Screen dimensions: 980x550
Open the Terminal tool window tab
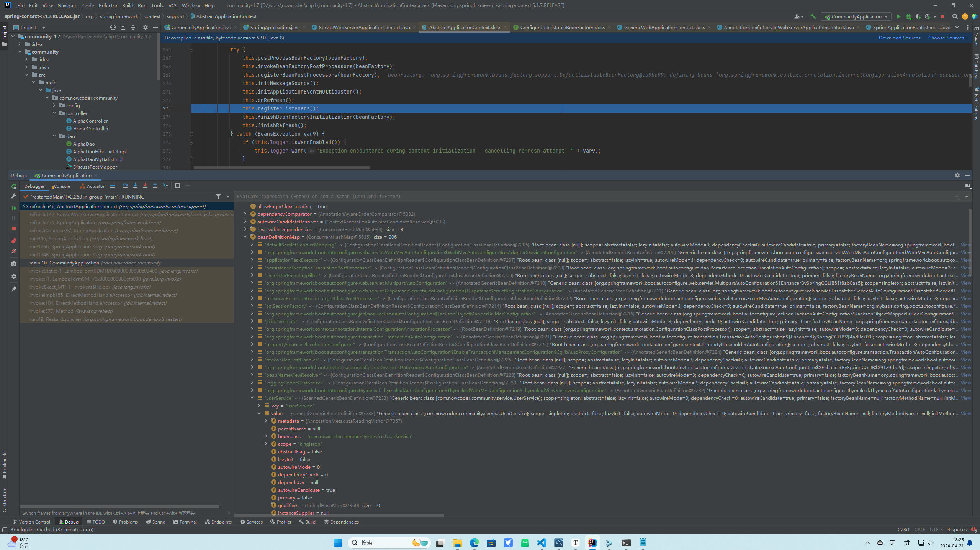185,522
